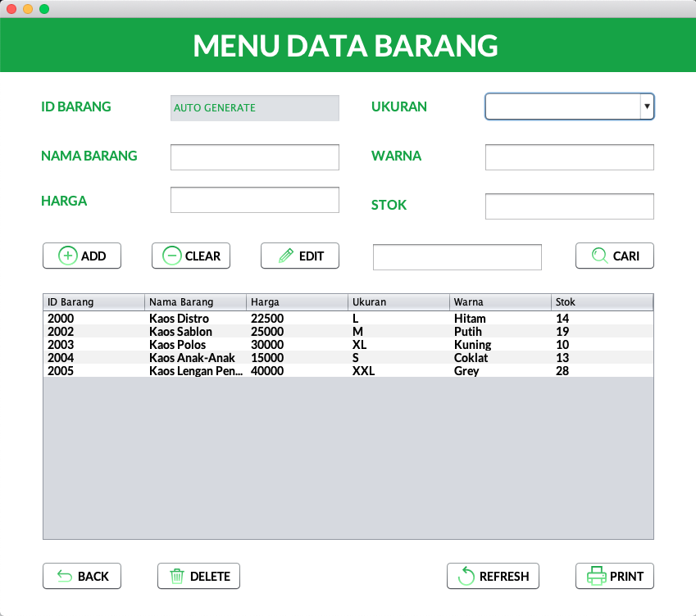The height and width of the screenshot is (616, 696).
Task: Click the dropdown arrow beside the UKURAN box
Action: [647, 106]
